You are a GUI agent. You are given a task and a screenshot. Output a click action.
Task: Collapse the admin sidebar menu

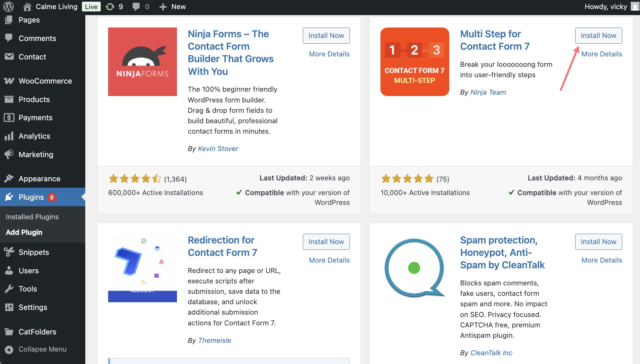tap(36, 349)
